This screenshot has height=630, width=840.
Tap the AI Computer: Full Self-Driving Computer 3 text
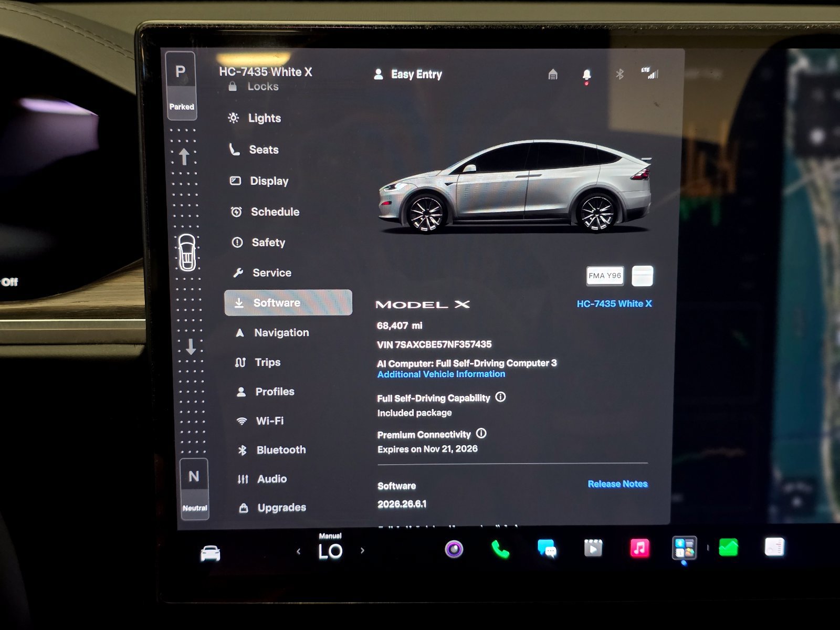[x=467, y=363]
